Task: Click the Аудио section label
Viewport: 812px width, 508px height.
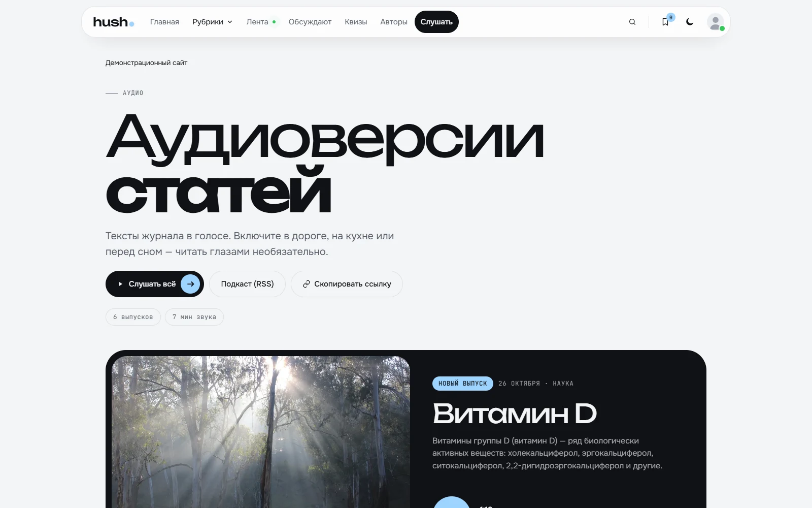Action: pos(133,93)
